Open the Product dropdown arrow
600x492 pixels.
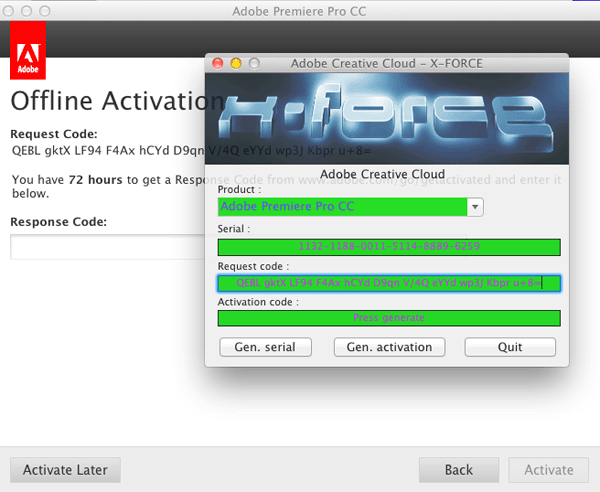[x=475, y=207]
